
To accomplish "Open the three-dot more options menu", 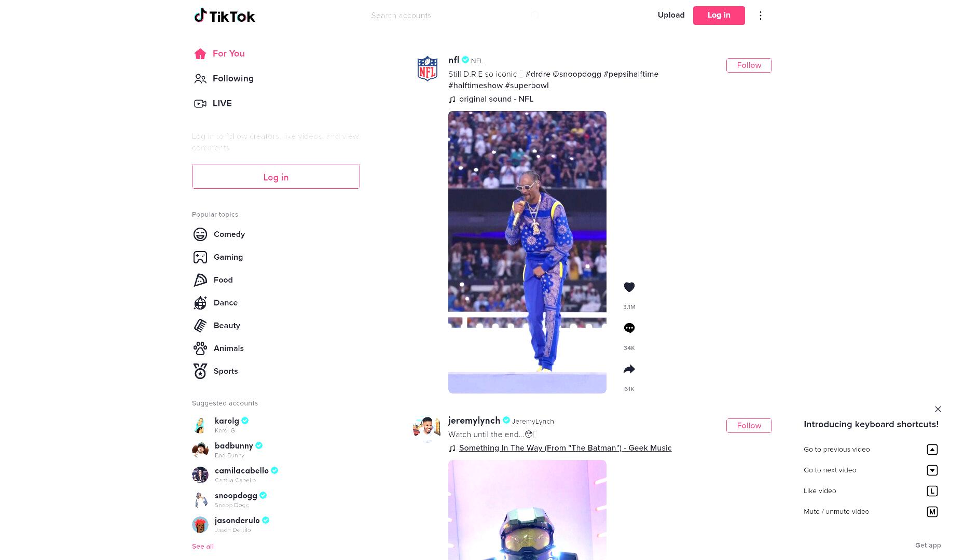I will (761, 16).
